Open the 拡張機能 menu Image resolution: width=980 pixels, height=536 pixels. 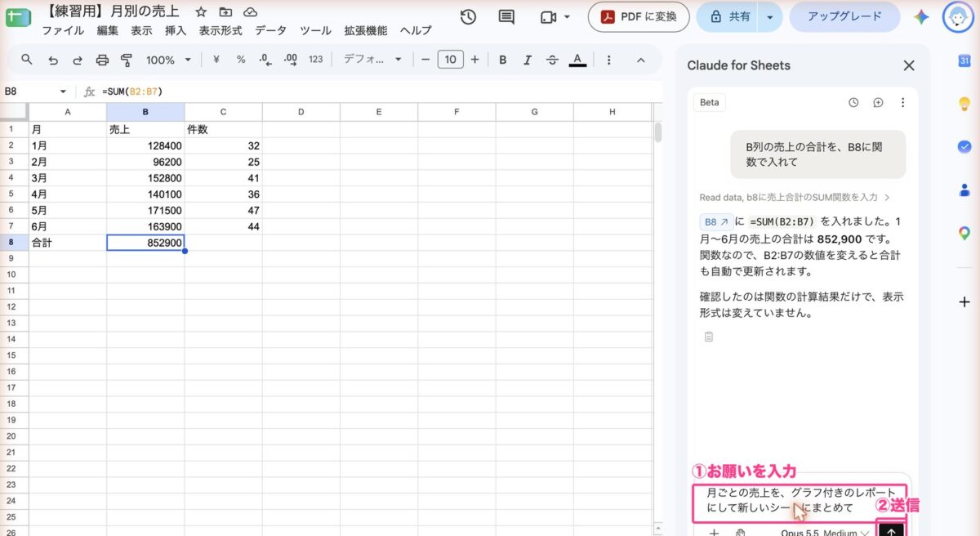click(x=366, y=30)
